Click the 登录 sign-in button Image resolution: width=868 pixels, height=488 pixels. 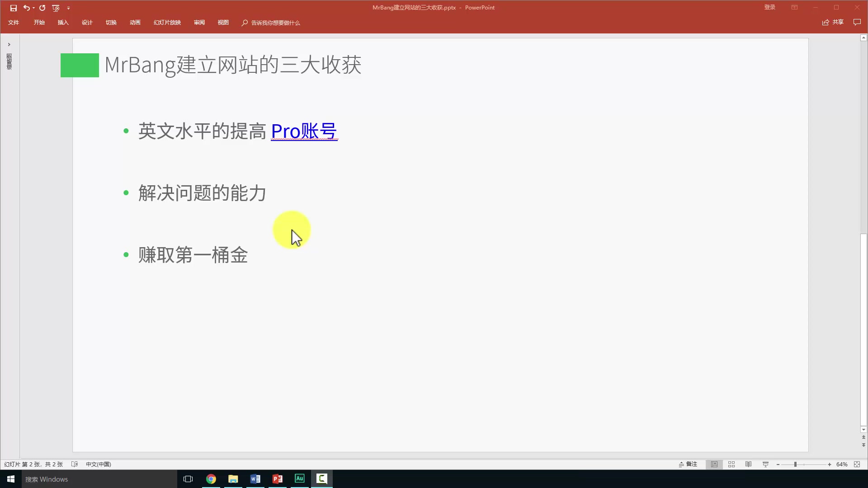click(769, 7)
